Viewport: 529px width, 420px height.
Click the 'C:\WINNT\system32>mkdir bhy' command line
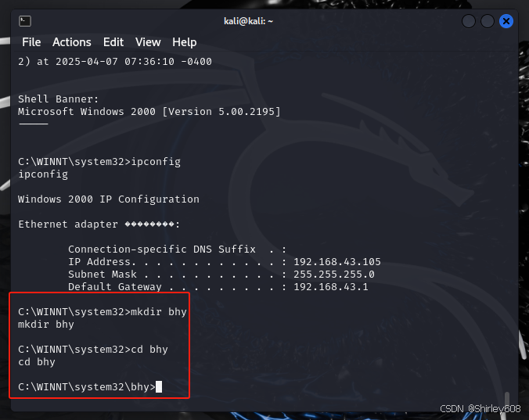point(103,312)
